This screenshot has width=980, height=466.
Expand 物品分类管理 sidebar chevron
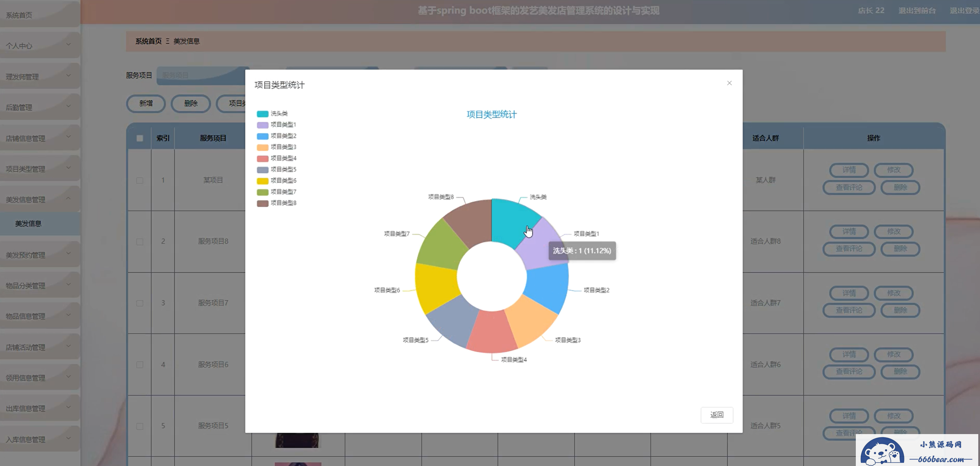coord(68,284)
